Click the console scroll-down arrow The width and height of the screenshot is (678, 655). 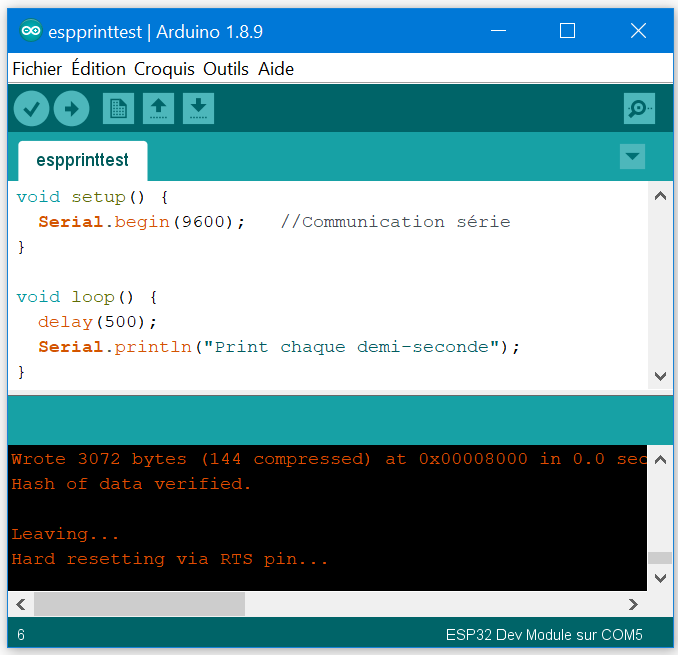coord(660,578)
